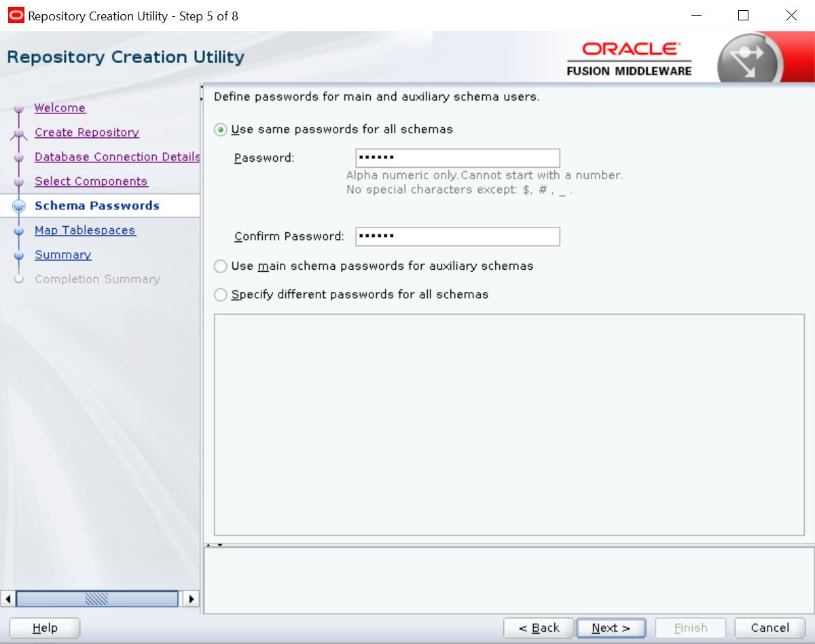Click the Oracle Fusion Middleware logo

coord(629,58)
